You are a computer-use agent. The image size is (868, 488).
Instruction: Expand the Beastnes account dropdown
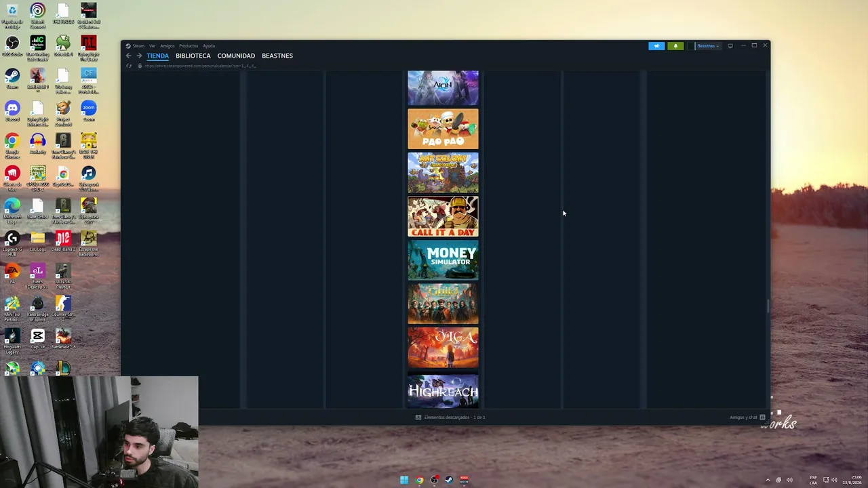coord(707,46)
